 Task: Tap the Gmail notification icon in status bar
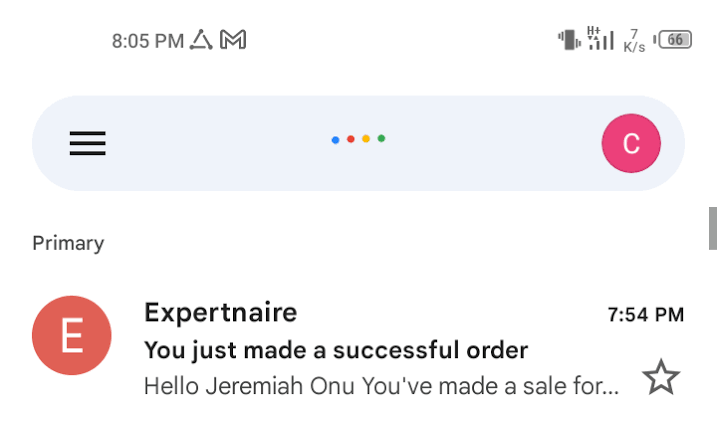233,39
